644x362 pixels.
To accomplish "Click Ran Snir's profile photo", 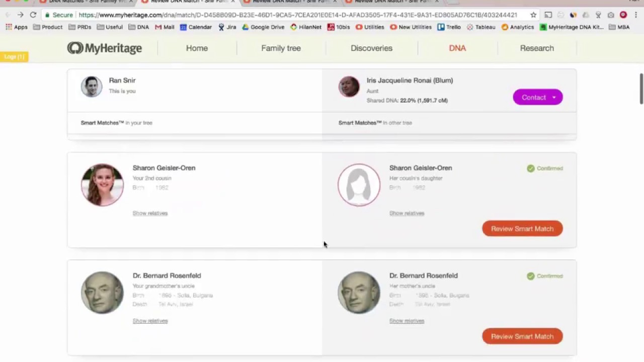I will coord(92,86).
